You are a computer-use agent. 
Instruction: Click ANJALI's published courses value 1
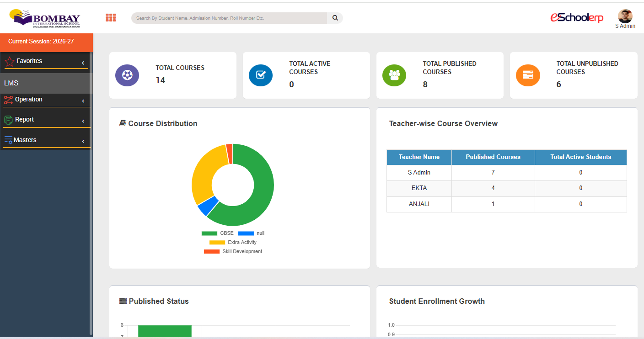coord(493,204)
